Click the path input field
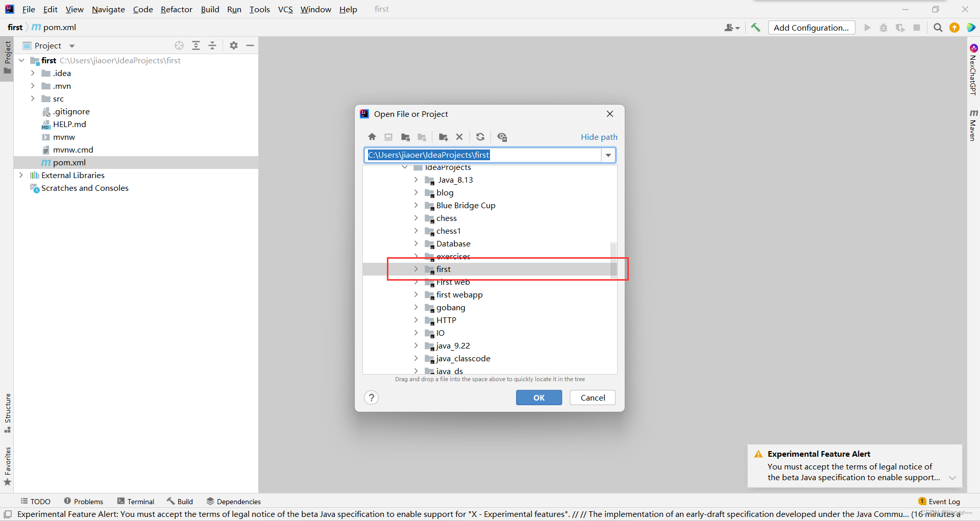 pyautogui.click(x=483, y=155)
